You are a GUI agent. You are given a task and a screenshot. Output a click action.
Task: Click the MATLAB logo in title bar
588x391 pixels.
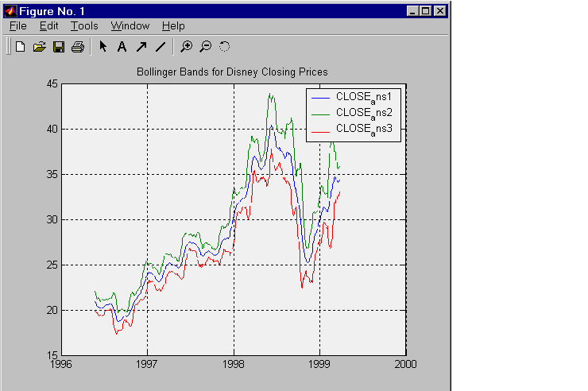11,11
